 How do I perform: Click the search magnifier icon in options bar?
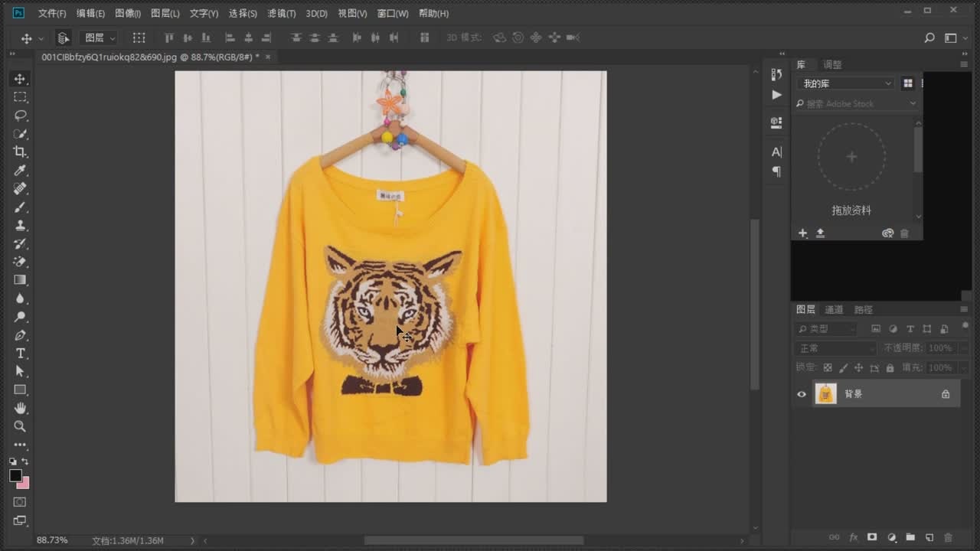pos(929,37)
